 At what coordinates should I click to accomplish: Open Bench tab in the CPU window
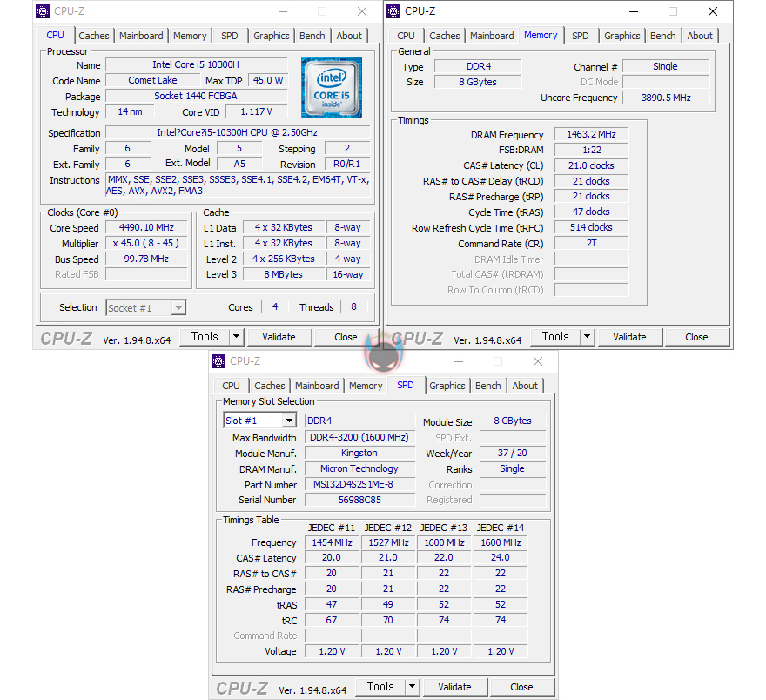point(312,36)
